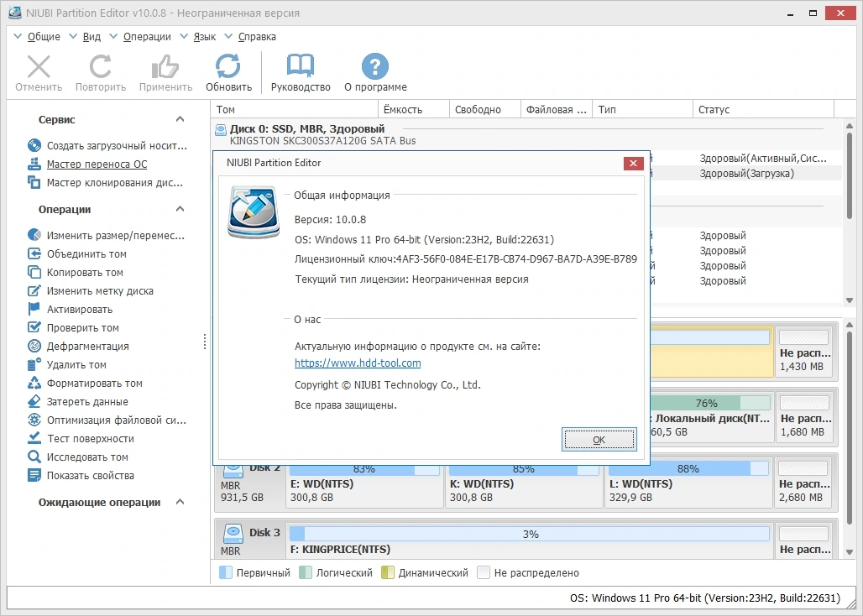Launch Мастер переноса ОС
This screenshot has height=616, width=863.
(x=97, y=164)
